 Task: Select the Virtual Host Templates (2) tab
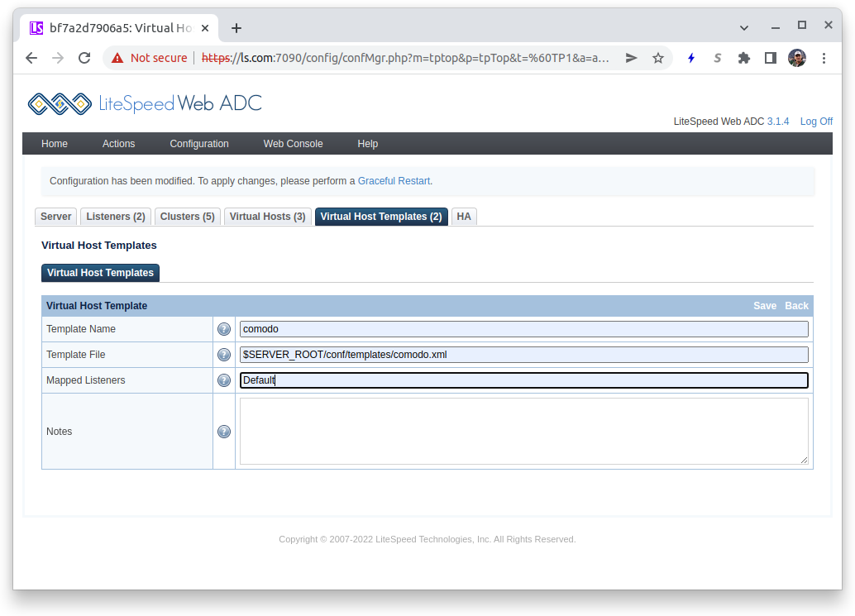point(381,217)
